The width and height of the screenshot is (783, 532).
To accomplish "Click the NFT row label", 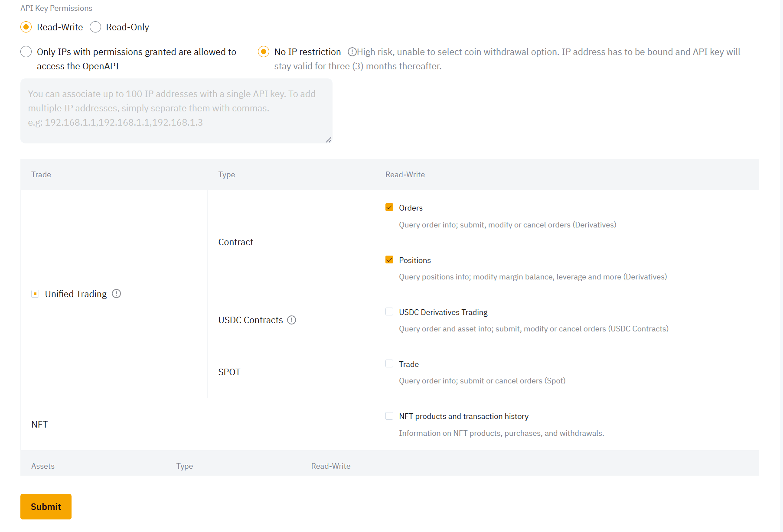I will pyautogui.click(x=39, y=424).
